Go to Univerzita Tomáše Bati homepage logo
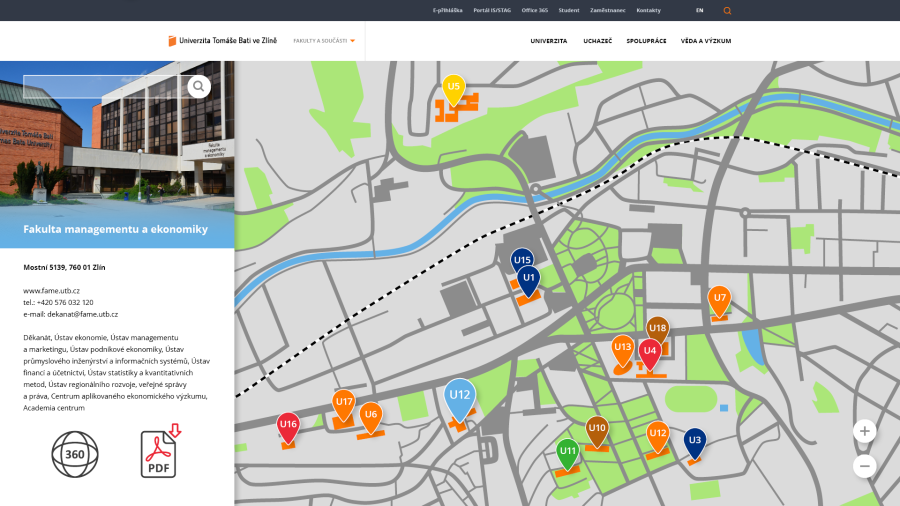 pos(224,41)
